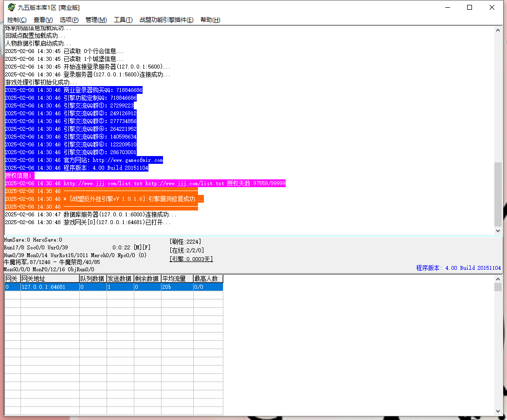Click the 数据库服务器 连接成功 log line

91,214
